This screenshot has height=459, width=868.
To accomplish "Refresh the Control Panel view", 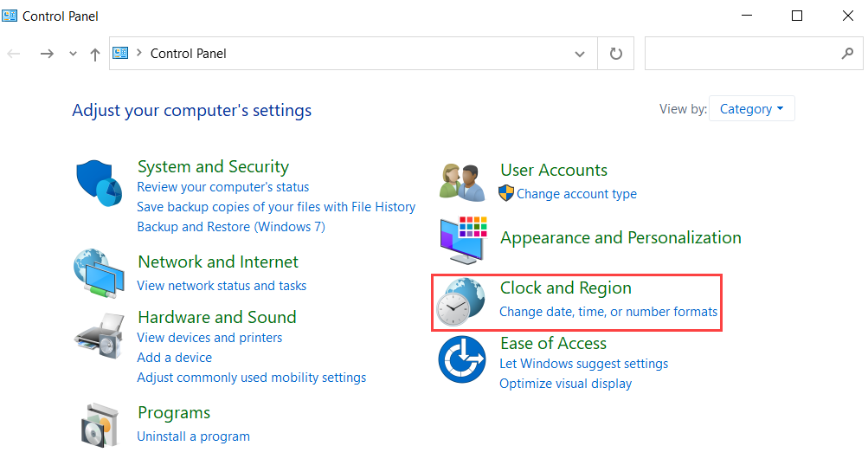I will (615, 54).
